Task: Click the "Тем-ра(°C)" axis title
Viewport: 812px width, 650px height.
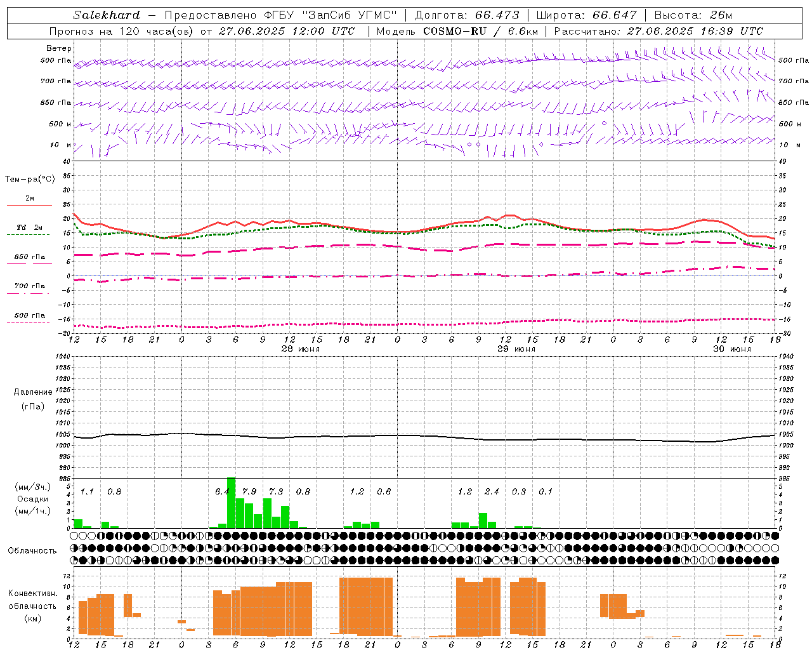Action: [x=30, y=180]
